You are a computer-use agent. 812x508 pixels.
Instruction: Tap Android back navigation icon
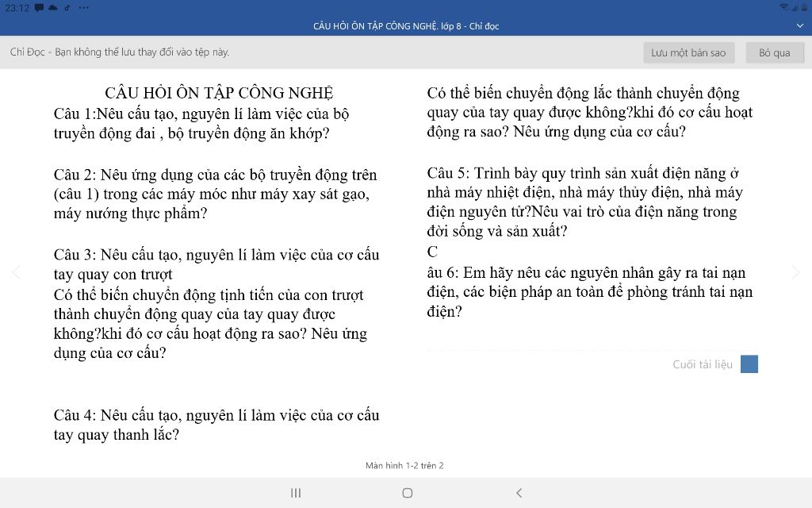tap(519, 492)
